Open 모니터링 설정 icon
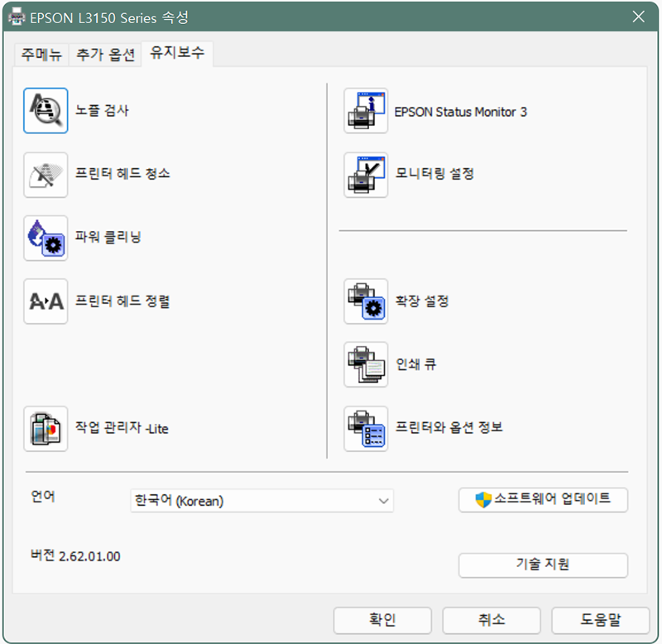The image size is (662, 644). click(366, 175)
